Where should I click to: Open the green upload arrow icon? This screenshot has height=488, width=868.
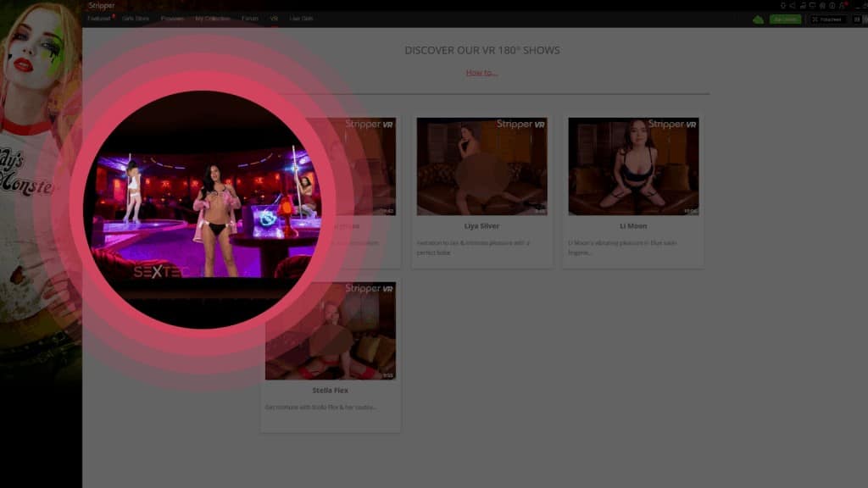(x=758, y=18)
